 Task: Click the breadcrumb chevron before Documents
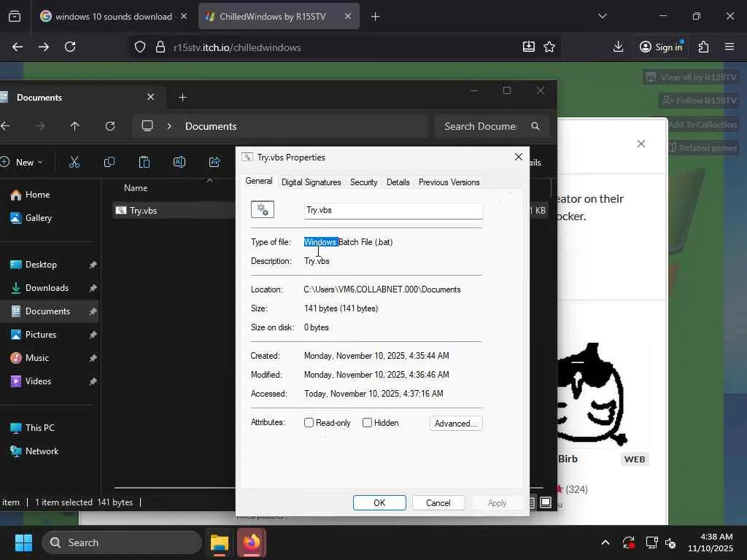(x=169, y=126)
